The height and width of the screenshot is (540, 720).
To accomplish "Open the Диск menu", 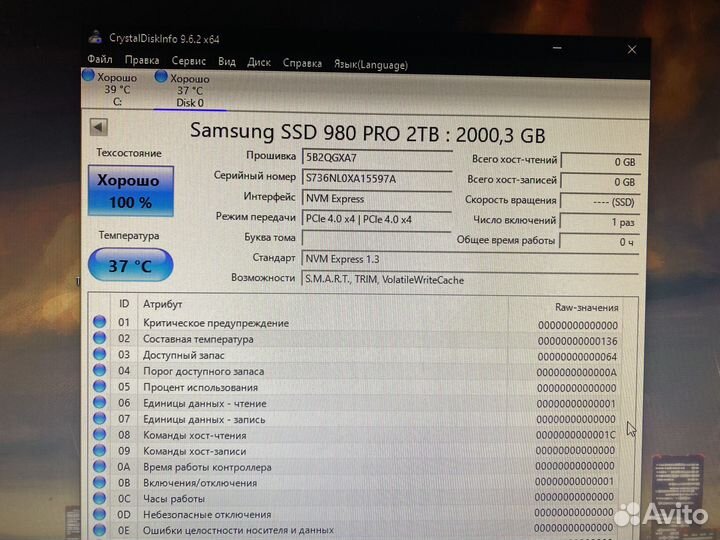I will click(259, 62).
